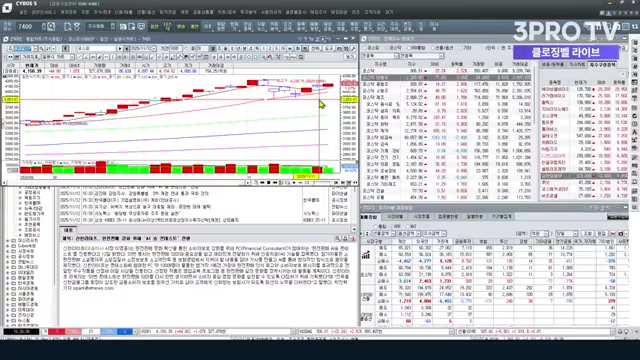This screenshot has height=360, width=640.
Task: Select 코스닥 중형주 row in index table
Action: click(446, 84)
